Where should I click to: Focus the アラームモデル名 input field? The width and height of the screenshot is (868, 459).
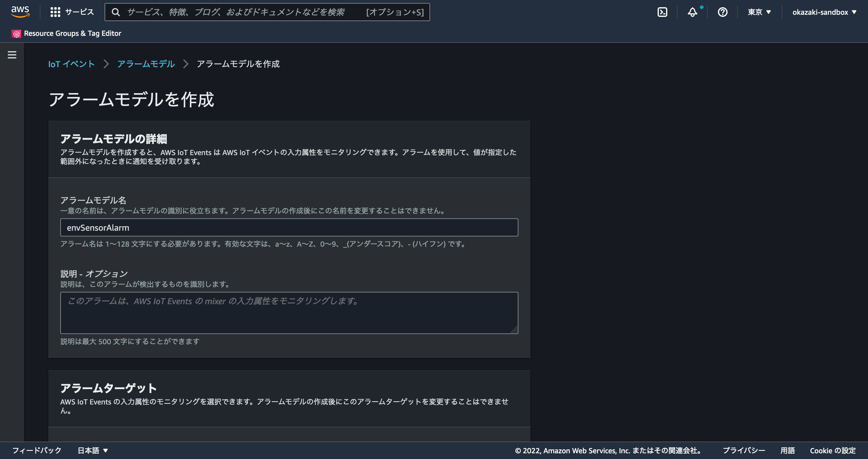[289, 228]
